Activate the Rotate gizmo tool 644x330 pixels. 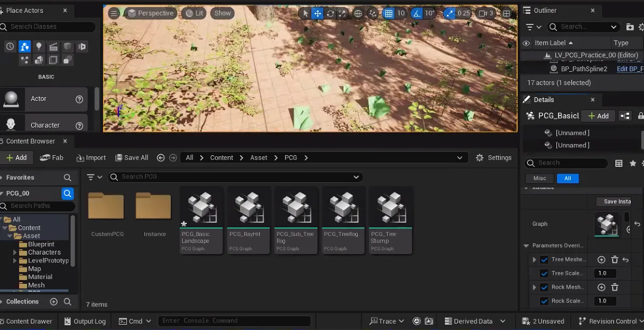329,14
